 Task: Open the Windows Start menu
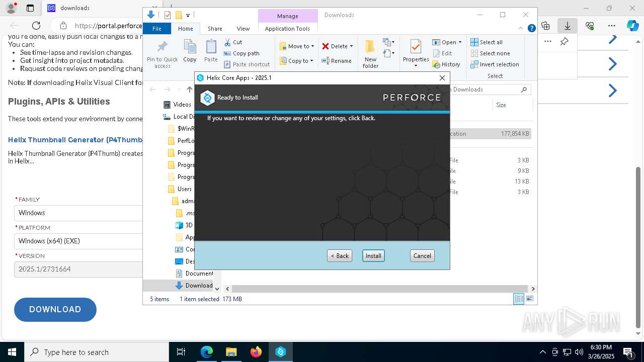(12, 352)
